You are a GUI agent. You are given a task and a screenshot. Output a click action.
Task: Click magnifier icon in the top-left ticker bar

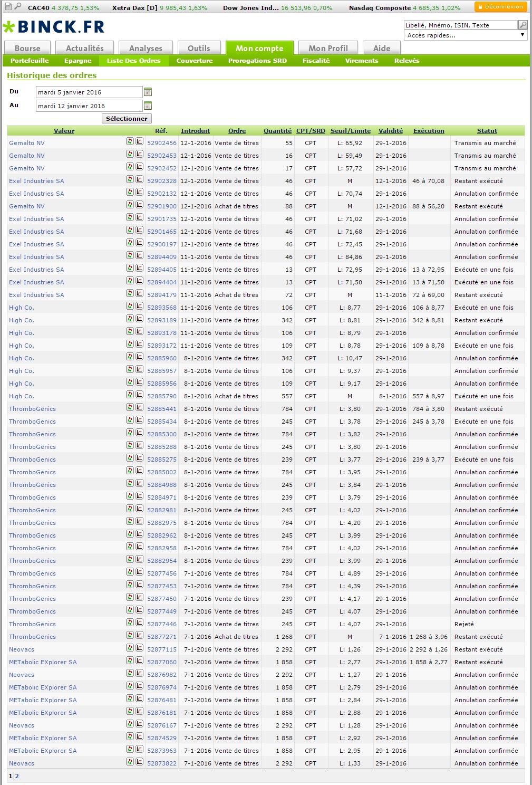click(x=18, y=6)
